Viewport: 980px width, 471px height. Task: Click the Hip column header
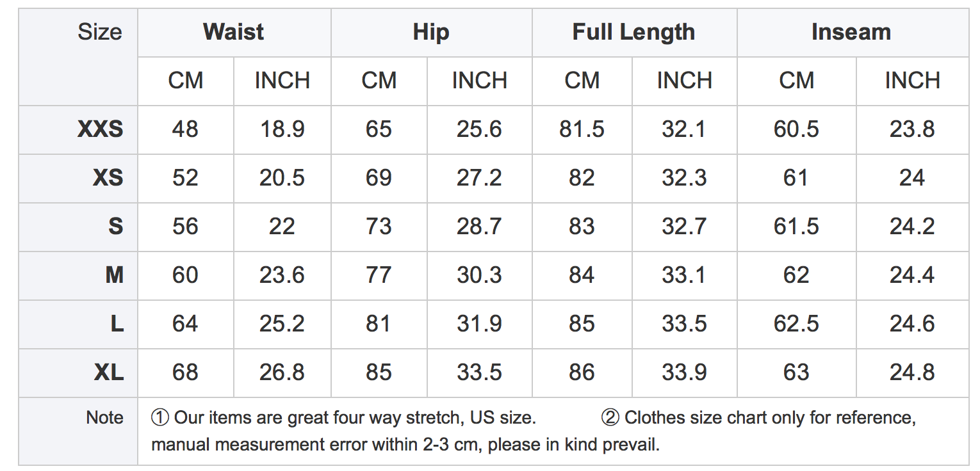point(431,32)
